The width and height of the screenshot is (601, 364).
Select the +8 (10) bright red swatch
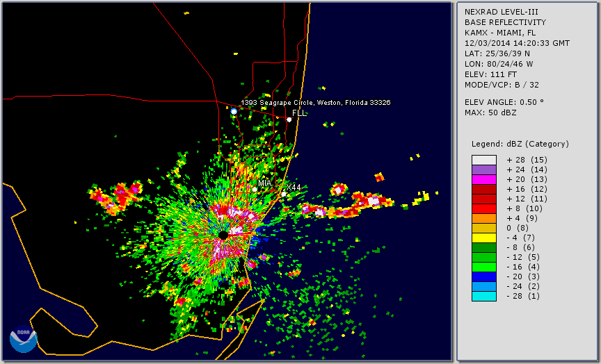[x=484, y=208]
